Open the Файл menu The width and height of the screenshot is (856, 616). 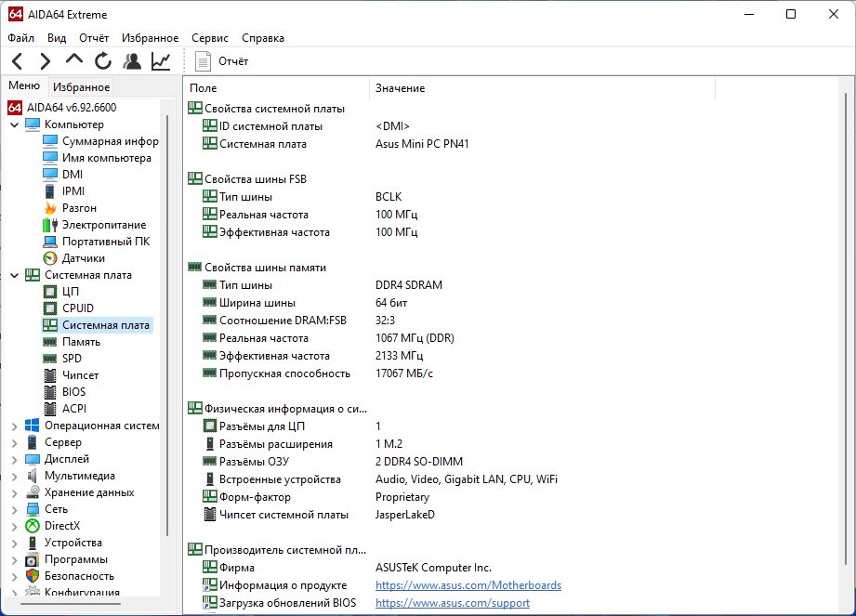click(20, 38)
